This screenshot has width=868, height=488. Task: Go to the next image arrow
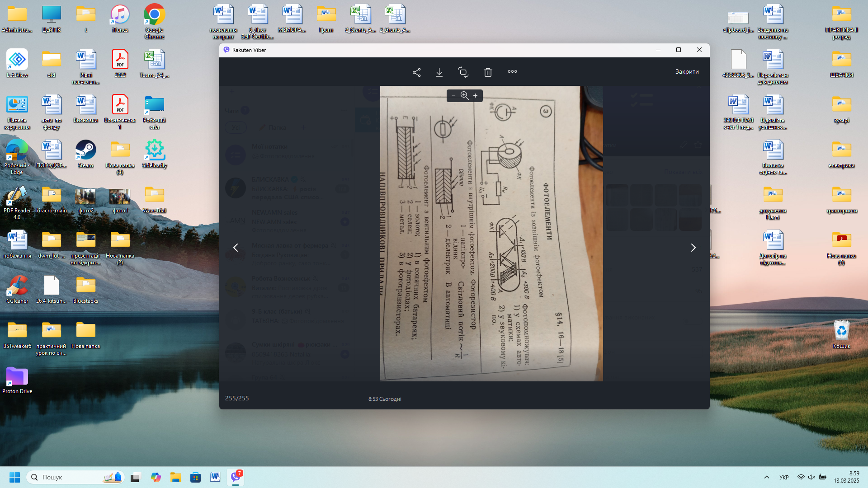tap(693, 248)
